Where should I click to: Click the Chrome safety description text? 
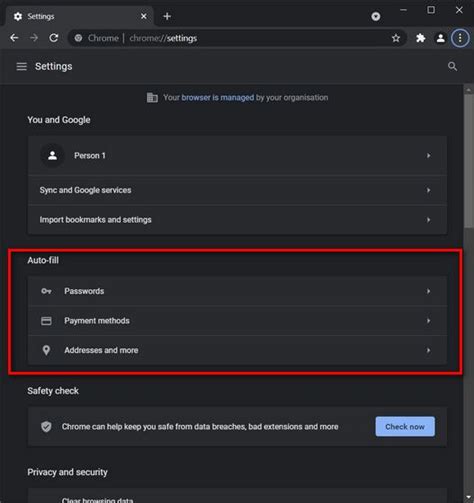coord(200,427)
